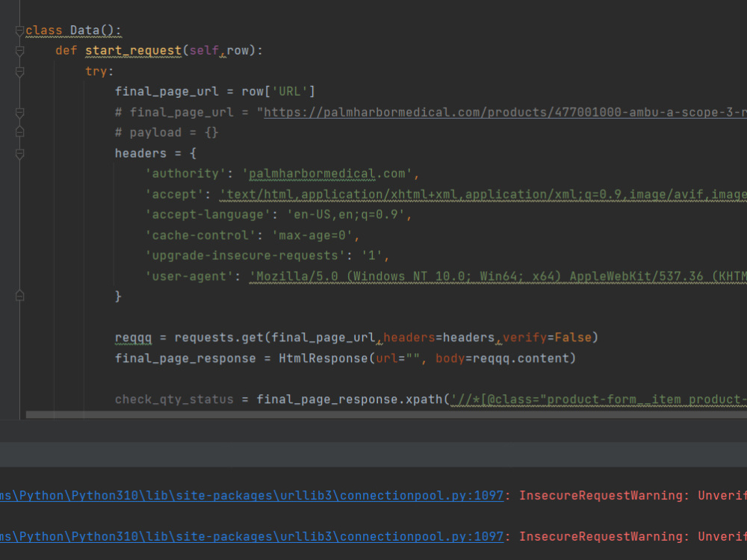Viewport: 747px width, 560px height.
Task: Click fold end marker beside payload comment
Action: (x=19, y=132)
